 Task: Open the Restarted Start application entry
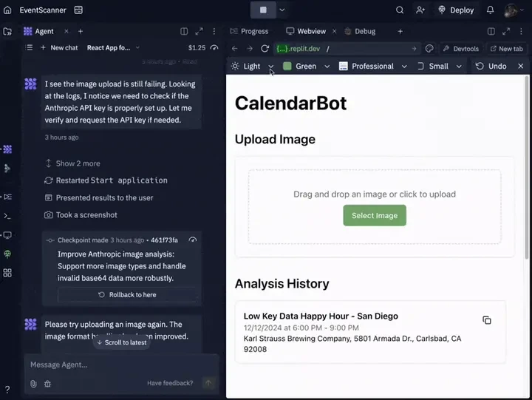tap(106, 180)
